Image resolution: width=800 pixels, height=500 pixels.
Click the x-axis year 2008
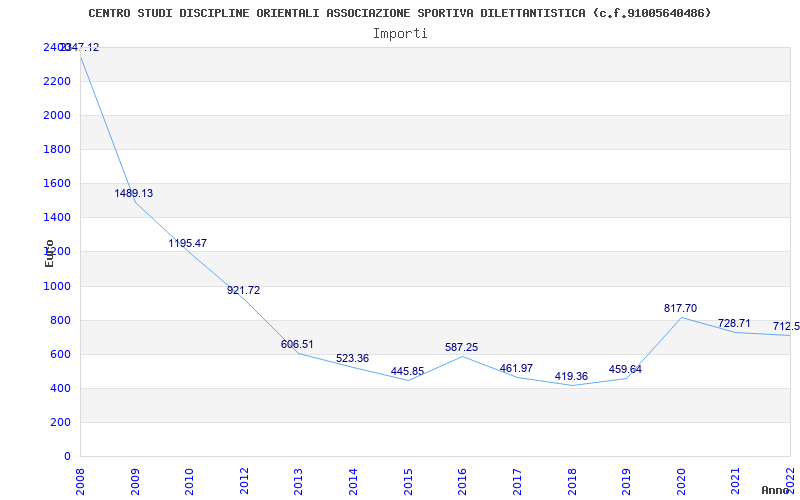point(80,481)
